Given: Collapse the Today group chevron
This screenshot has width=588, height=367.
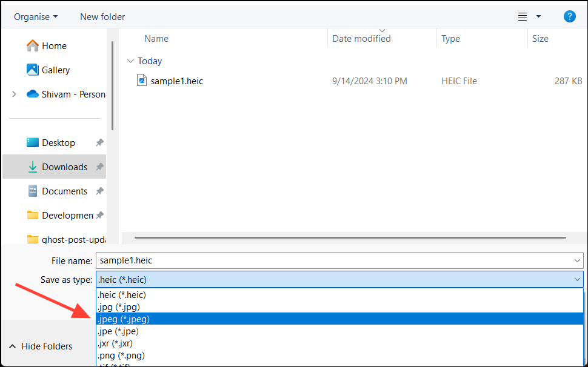Looking at the screenshot, I should pyautogui.click(x=130, y=61).
